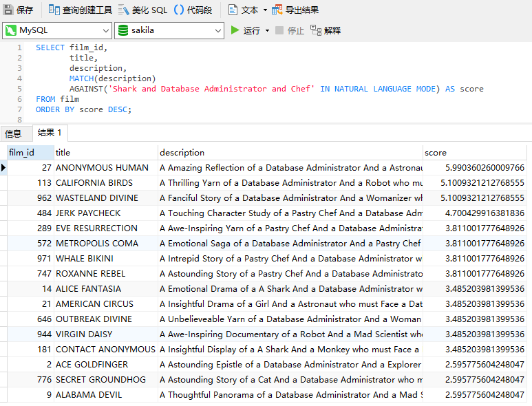Open the code snippet (代码段) panel
Image resolution: width=532 pixels, height=406 pixels.
coord(193,10)
